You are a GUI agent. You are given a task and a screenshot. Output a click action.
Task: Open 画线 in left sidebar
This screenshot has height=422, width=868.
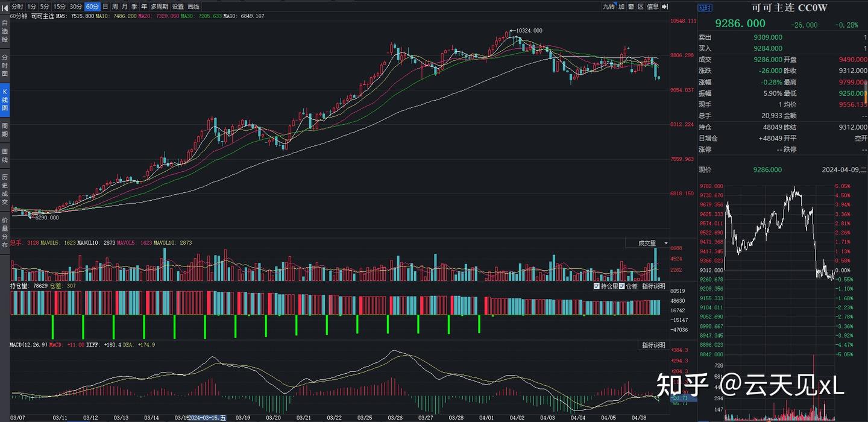pyautogui.click(x=5, y=156)
